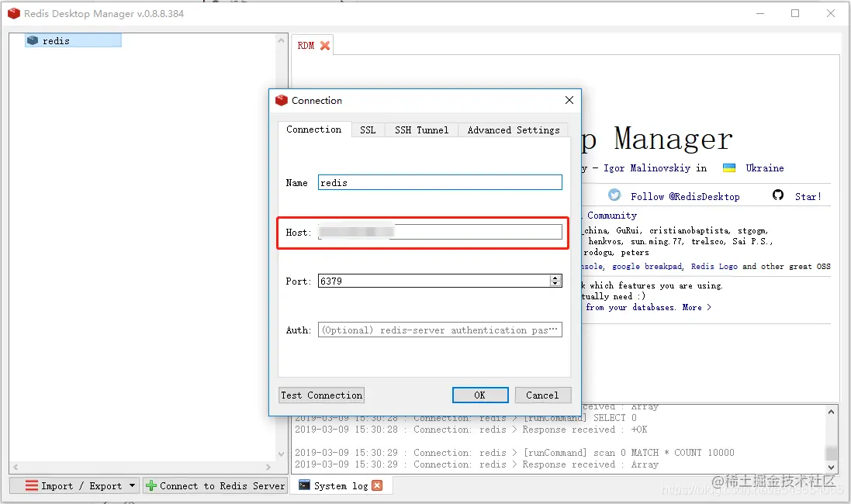851x504 pixels.
Task: Click the red Import / Export menu icon
Action: click(32, 485)
